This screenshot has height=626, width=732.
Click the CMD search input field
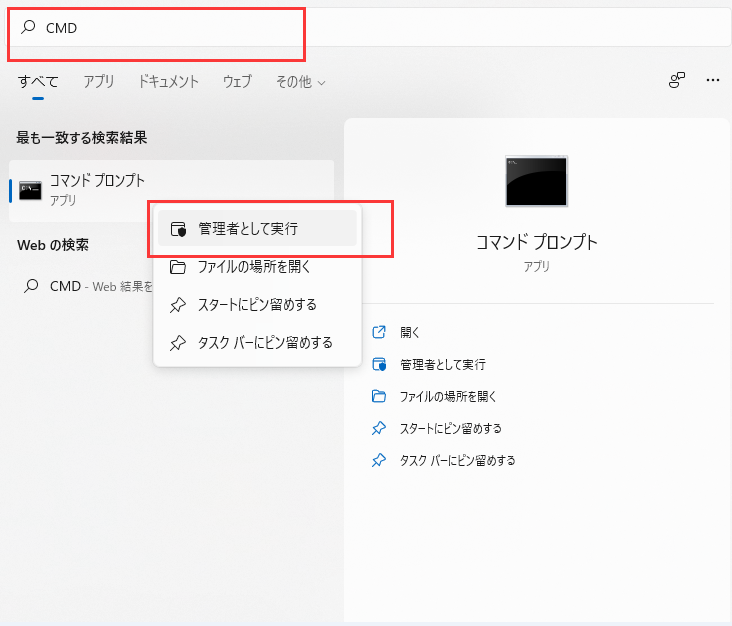pos(369,28)
